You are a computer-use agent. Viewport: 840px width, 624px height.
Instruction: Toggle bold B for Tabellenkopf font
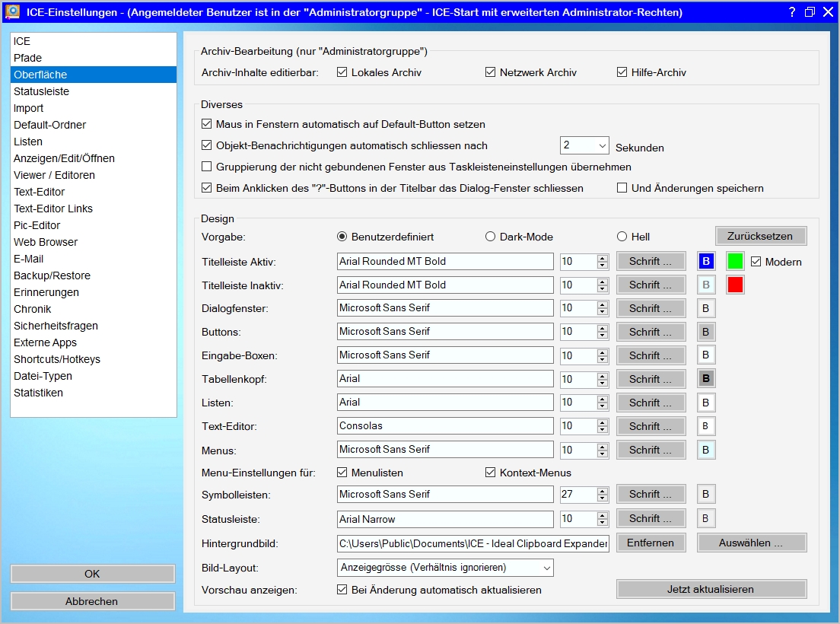pyautogui.click(x=706, y=379)
